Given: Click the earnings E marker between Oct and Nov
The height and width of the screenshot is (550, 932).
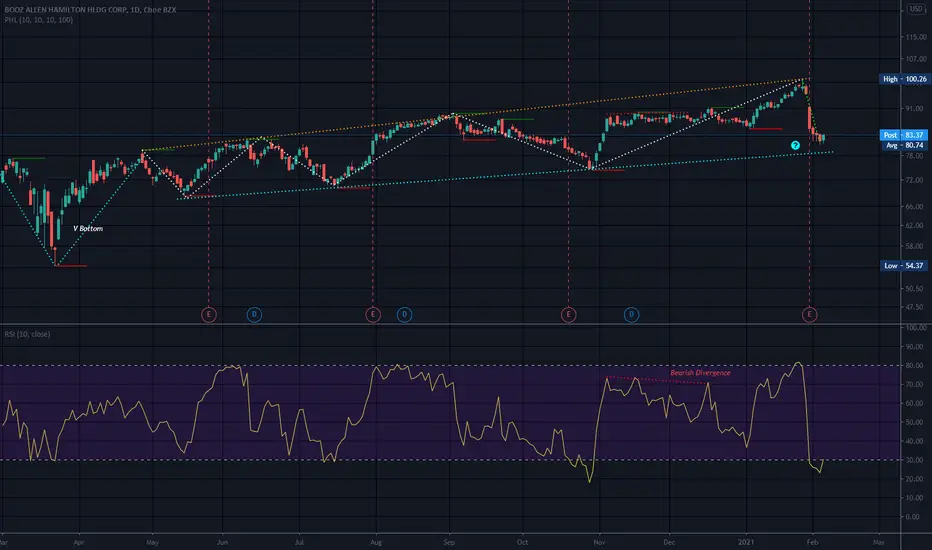Looking at the screenshot, I should coord(568,315).
